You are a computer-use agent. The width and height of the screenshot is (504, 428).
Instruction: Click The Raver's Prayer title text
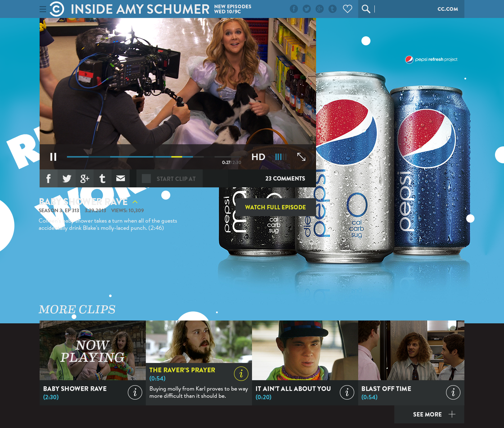(182, 370)
